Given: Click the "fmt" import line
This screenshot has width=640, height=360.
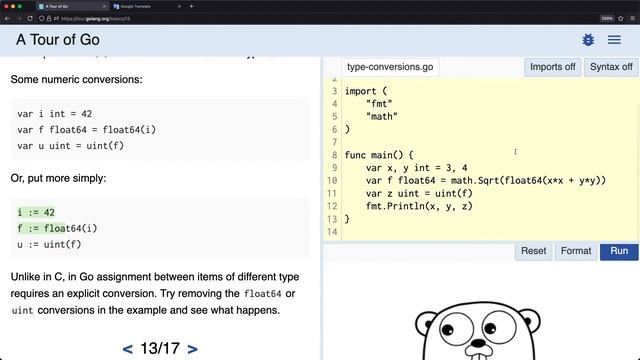Looking at the screenshot, I should click(379, 104).
